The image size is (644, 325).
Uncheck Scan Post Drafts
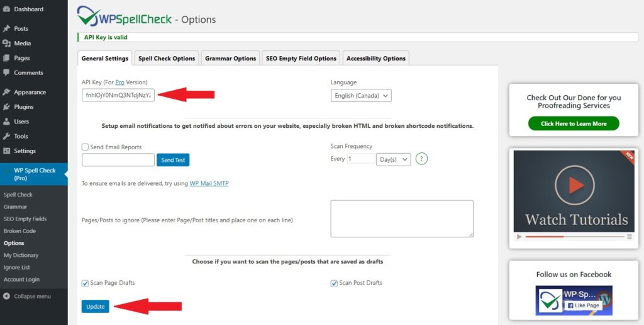pyautogui.click(x=335, y=283)
